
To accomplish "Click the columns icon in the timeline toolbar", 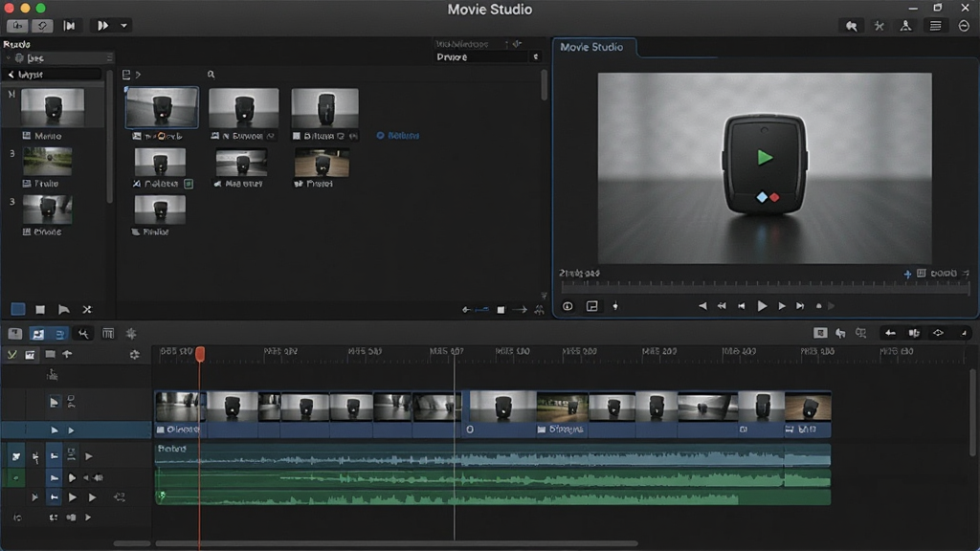I will click(x=108, y=334).
